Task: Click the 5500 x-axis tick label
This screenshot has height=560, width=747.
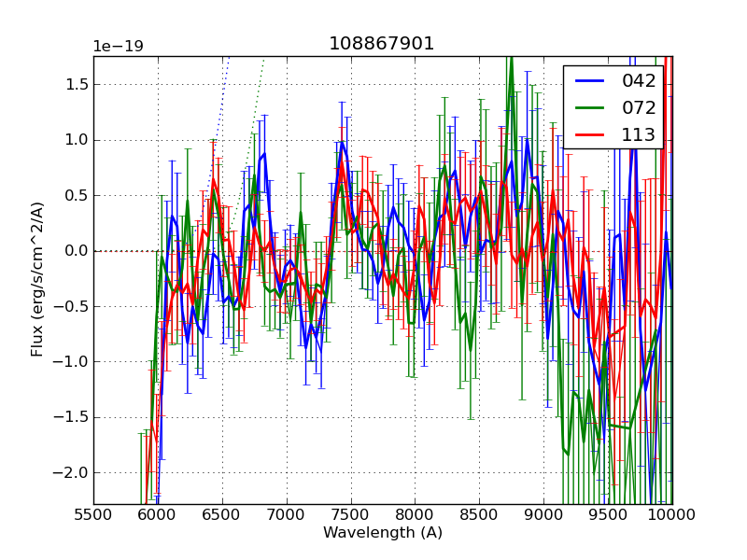Action: (x=93, y=513)
